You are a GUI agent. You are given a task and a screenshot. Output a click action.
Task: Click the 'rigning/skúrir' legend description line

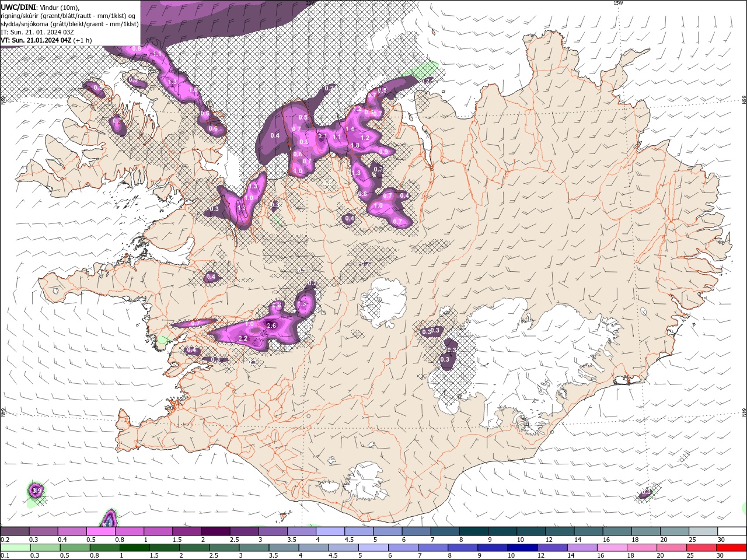(x=68, y=15)
